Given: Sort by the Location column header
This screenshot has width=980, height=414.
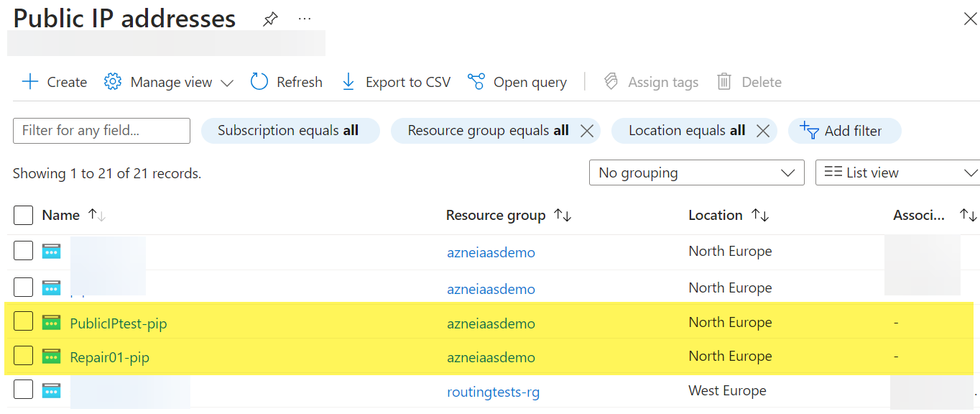Looking at the screenshot, I should pos(760,216).
